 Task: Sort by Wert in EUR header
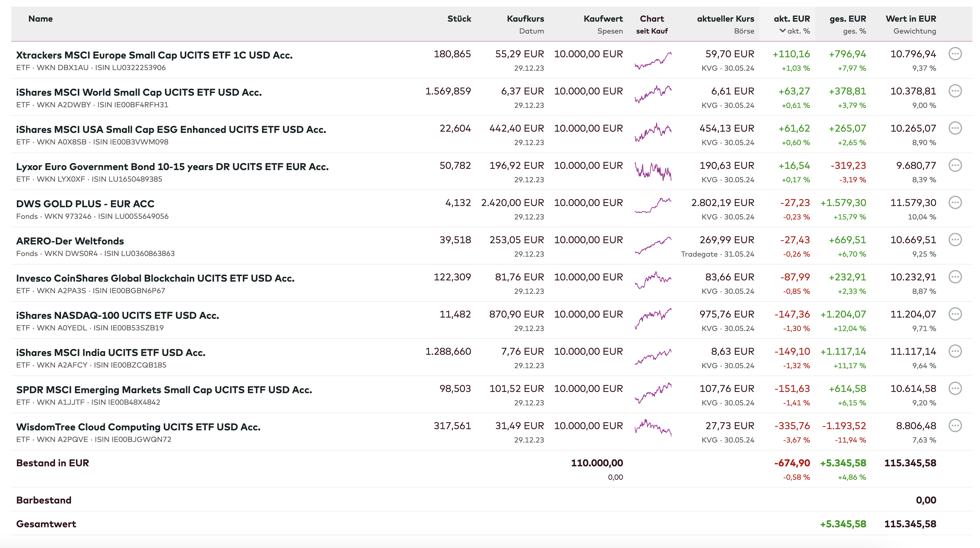pyautogui.click(x=910, y=19)
